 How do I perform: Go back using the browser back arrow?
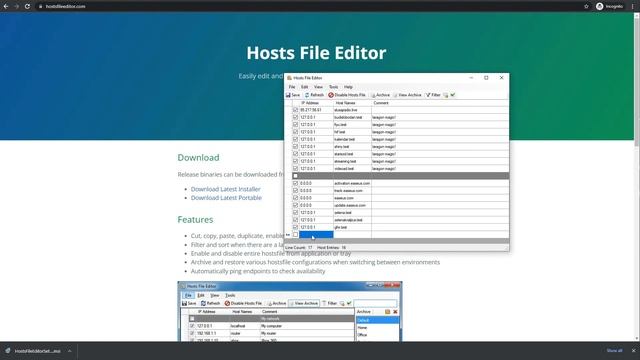[6, 6]
